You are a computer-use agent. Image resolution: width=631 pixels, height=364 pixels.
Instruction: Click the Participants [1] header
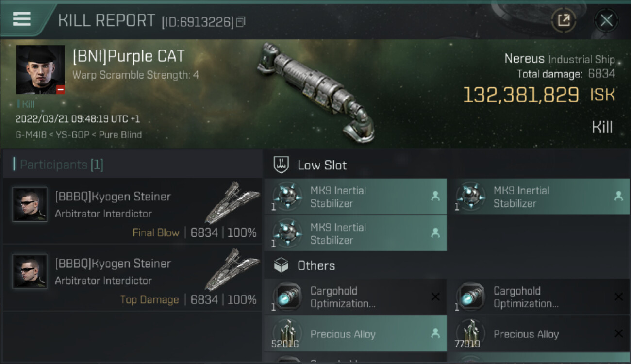point(62,165)
